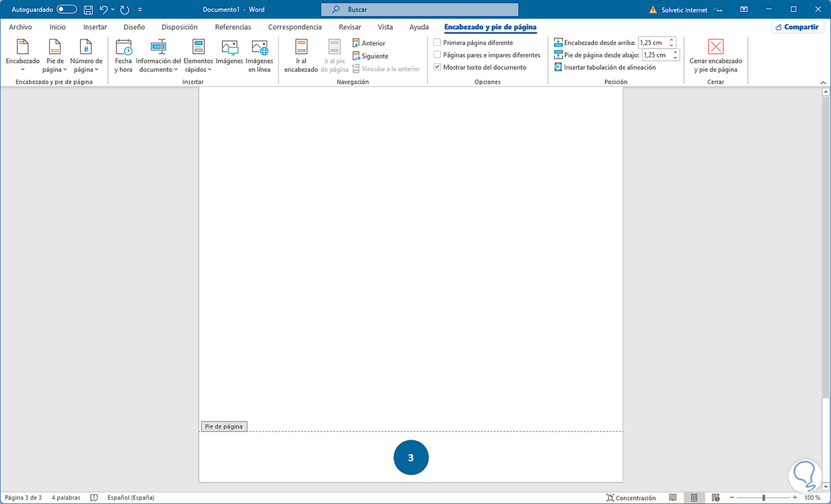Click zoom in plus button

tap(794, 497)
